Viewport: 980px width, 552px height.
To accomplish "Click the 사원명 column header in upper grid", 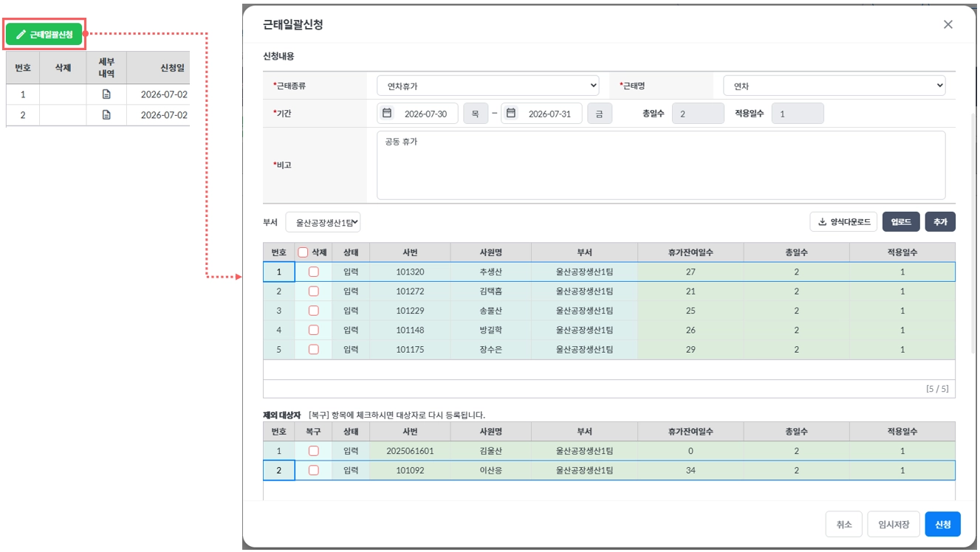I will 490,252.
